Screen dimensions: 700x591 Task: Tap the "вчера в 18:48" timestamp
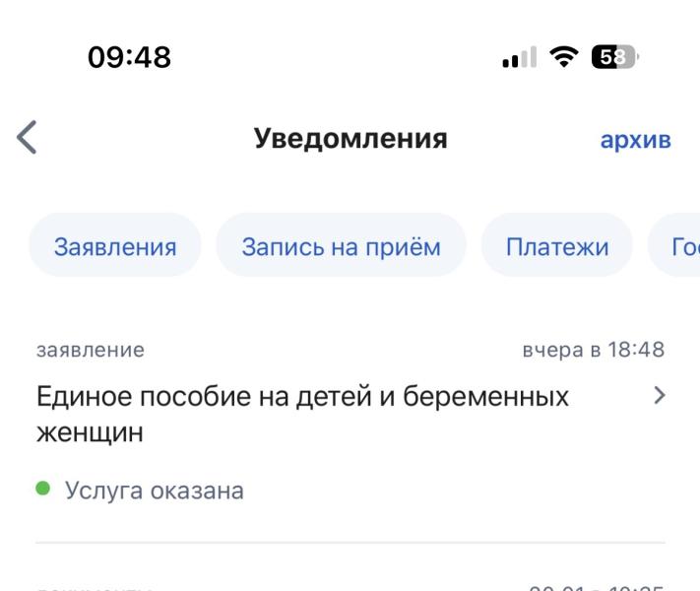(x=594, y=350)
